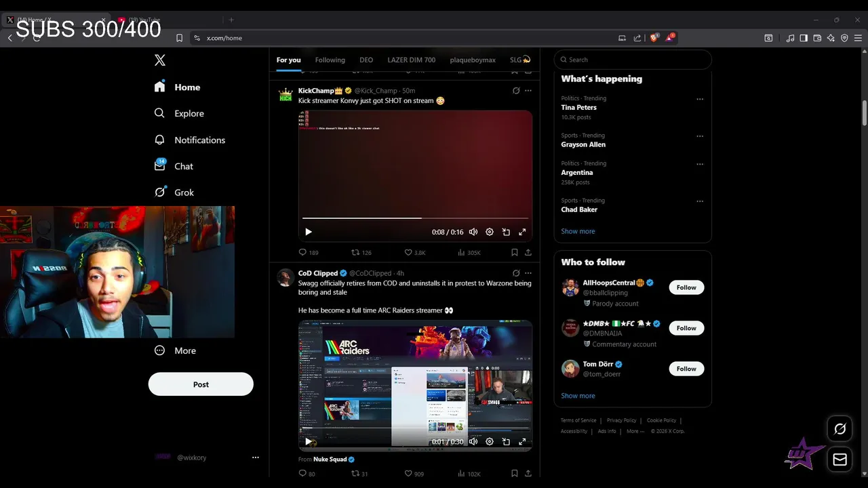Screen dimensions: 868x488
Task: Open the Terms of Service link
Action: pos(578,420)
